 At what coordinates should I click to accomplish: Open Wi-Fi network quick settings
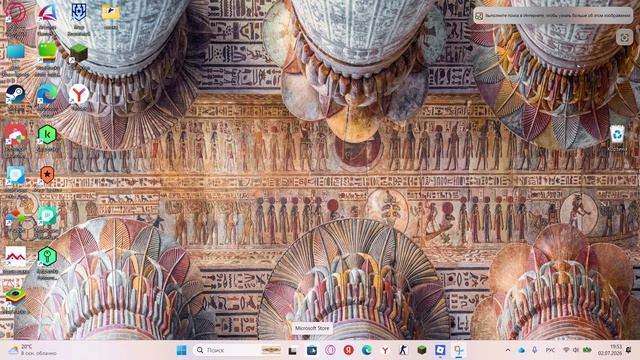(x=566, y=350)
